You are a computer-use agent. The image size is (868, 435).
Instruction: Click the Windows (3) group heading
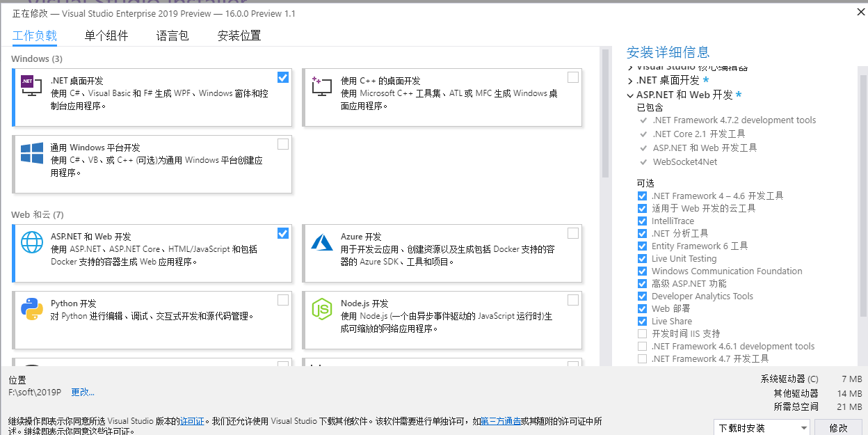(x=37, y=59)
